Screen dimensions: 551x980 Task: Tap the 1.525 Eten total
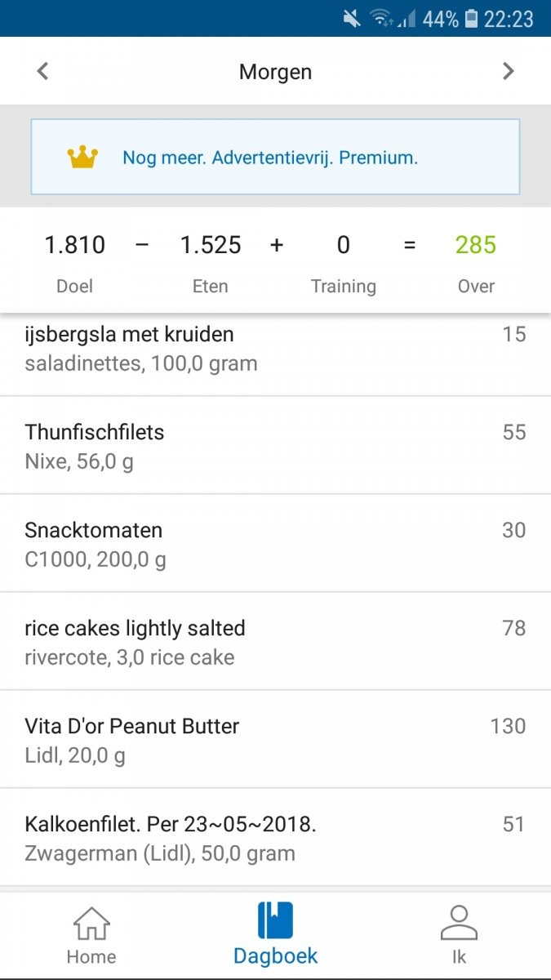[x=210, y=245]
